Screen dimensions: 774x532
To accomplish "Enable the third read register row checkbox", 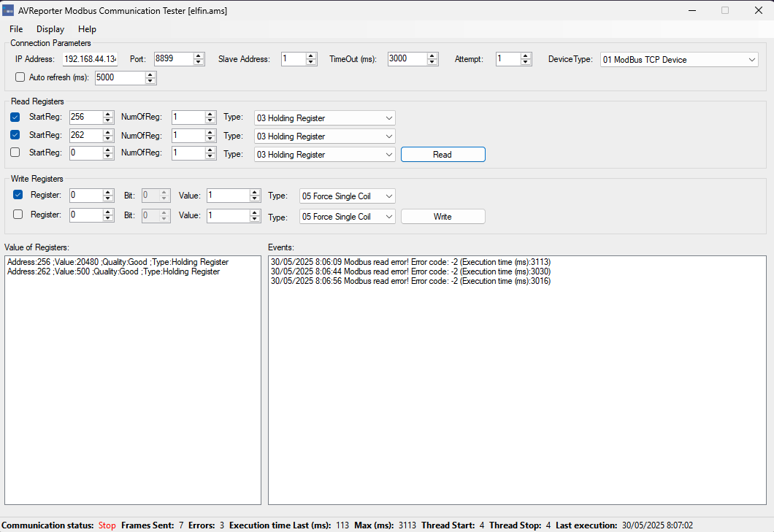I will coord(16,153).
